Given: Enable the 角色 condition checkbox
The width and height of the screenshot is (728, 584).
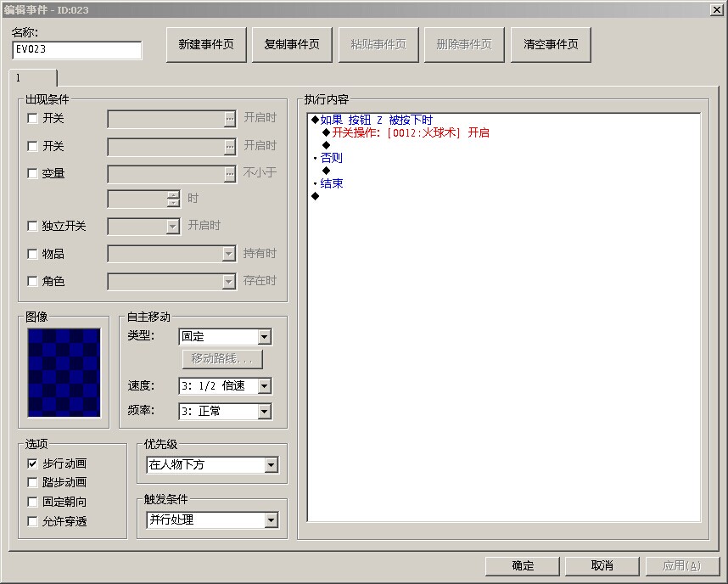Looking at the screenshot, I should [x=32, y=281].
